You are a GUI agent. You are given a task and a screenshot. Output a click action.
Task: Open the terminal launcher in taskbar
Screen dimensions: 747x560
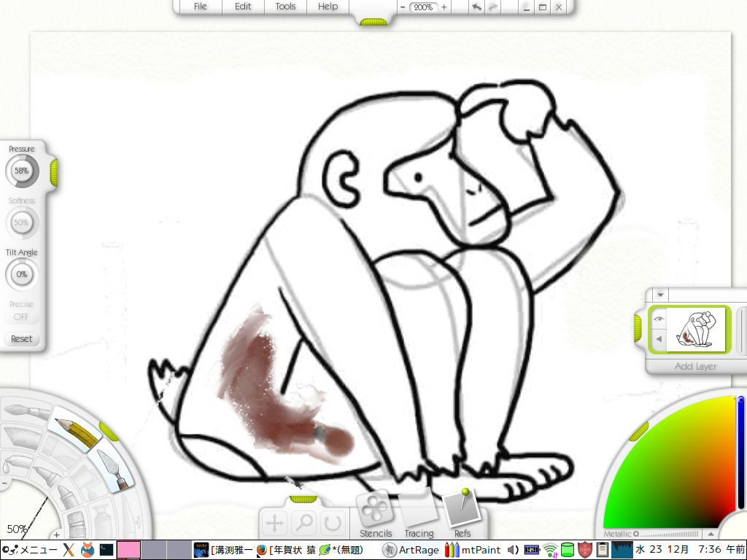click(x=106, y=550)
